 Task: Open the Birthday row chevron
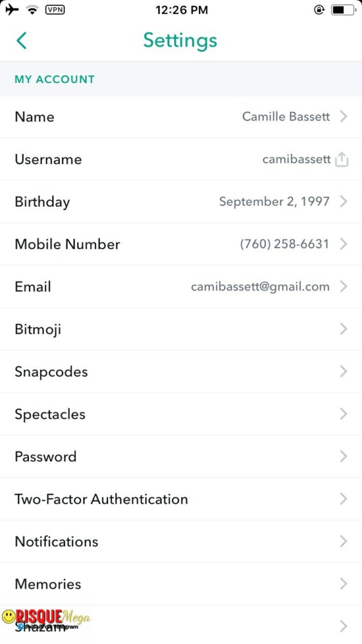[x=343, y=202]
